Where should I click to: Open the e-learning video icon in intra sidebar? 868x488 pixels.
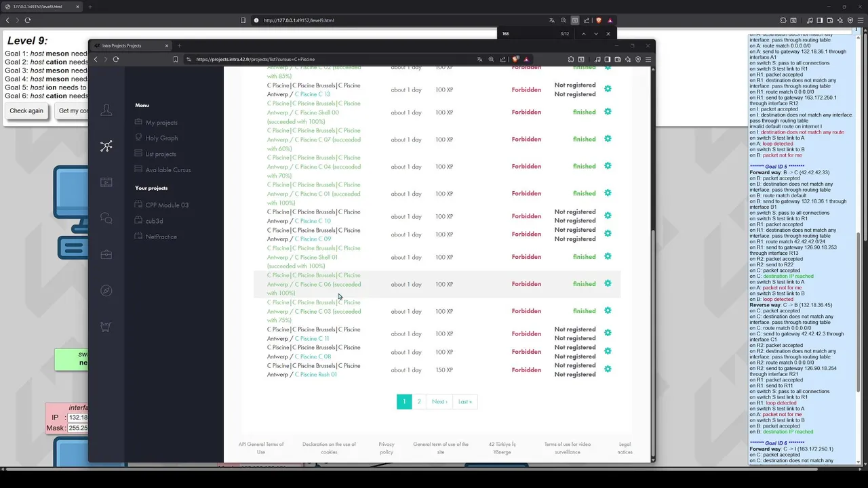click(106, 182)
